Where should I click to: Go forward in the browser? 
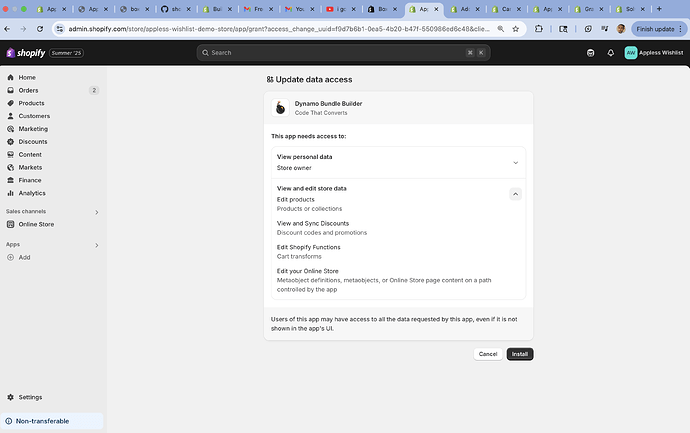[23, 29]
